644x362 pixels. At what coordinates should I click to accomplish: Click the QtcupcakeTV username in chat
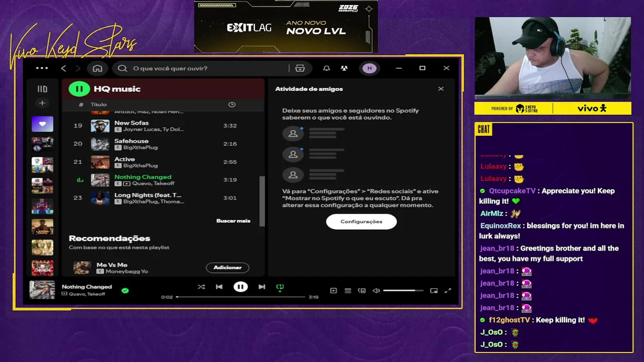tap(512, 191)
